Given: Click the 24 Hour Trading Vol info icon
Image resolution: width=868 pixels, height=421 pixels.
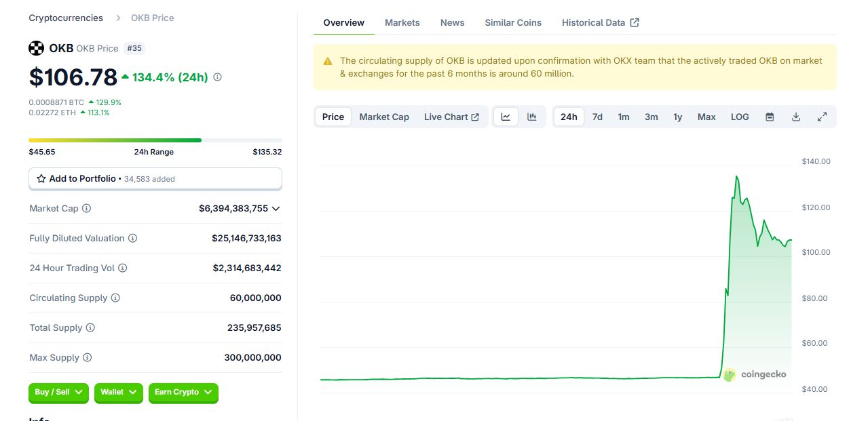Looking at the screenshot, I should 123,268.
